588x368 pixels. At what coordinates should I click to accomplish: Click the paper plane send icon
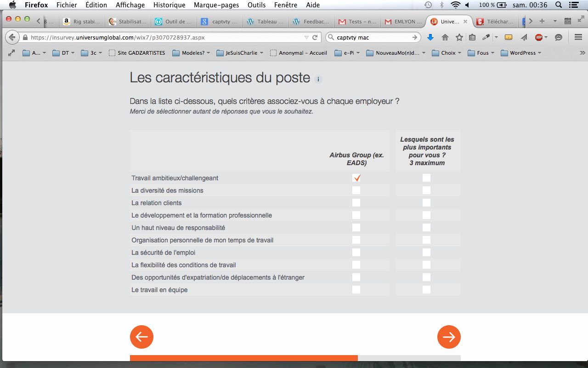click(x=524, y=37)
